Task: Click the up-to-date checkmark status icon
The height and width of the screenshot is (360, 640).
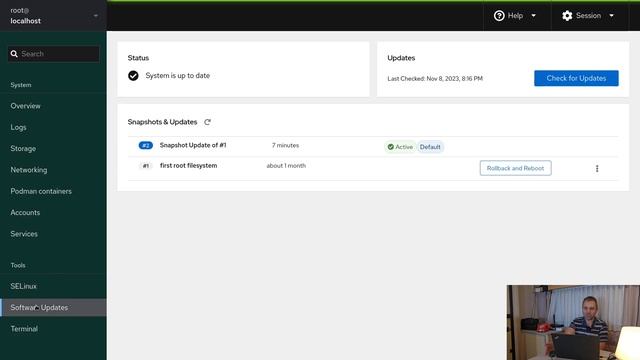Action: (x=133, y=76)
